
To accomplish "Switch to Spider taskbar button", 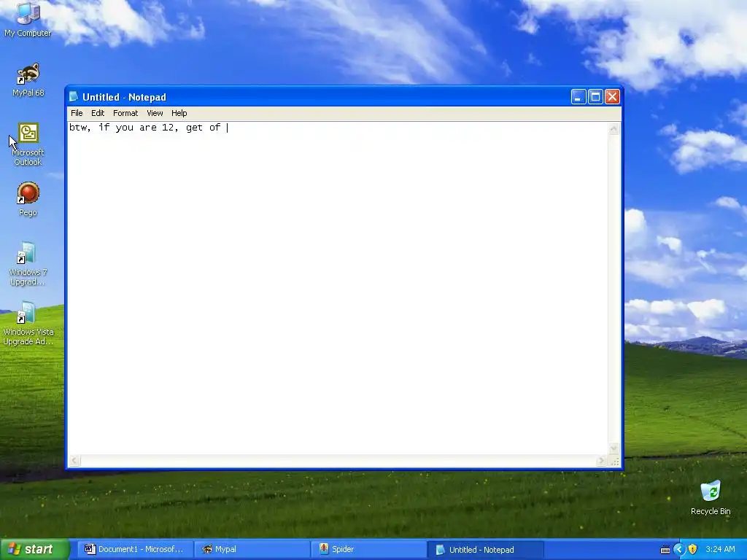I will coord(369,549).
